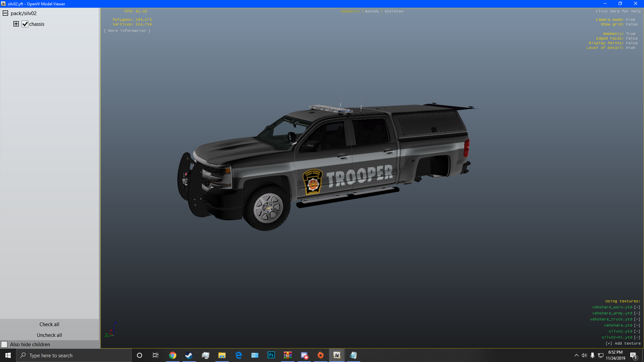Screen dimensions: 644x362
Task: Remove the silv02+hi.ytd texture
Action: tap(637, 337)
